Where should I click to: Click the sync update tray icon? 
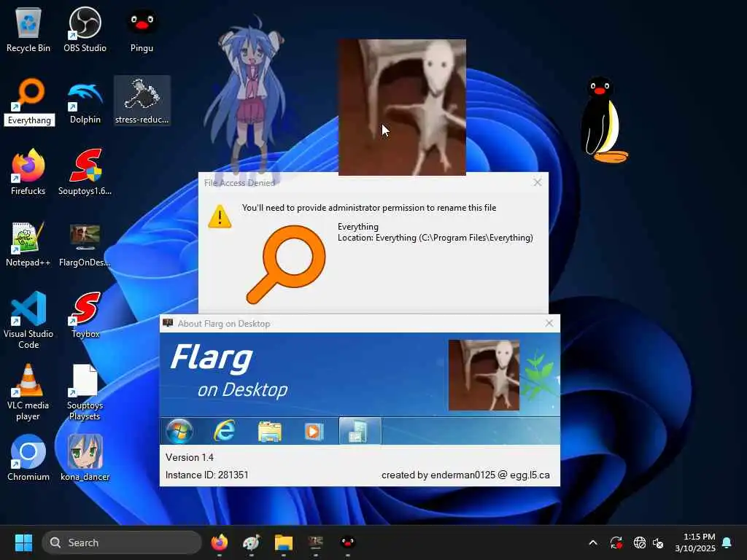coord(616,542)
